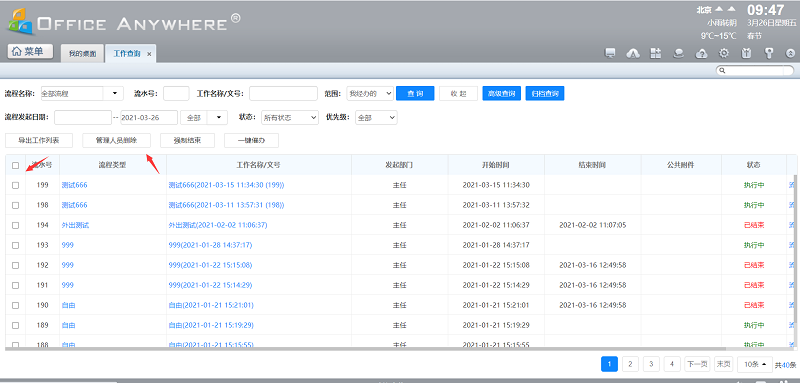Focus the 工作名称/文号 input field
Screen dimensions: 800x383
(x=283, y=93)
